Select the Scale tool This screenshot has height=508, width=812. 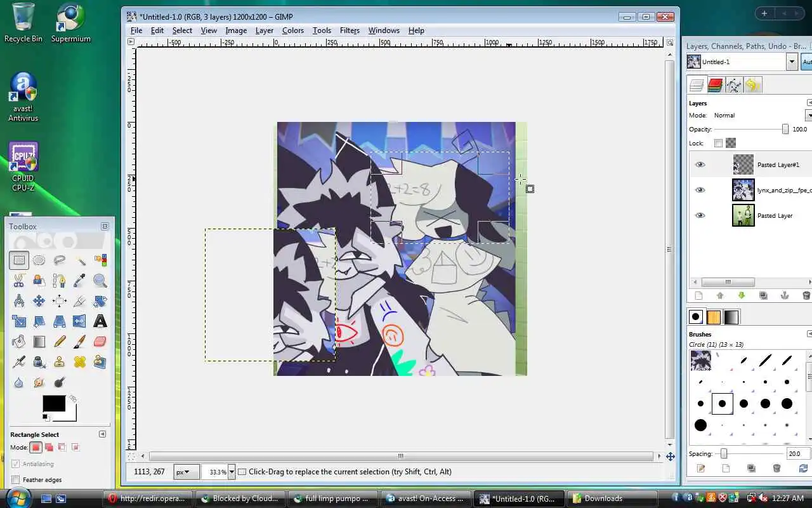click(19, 321)
